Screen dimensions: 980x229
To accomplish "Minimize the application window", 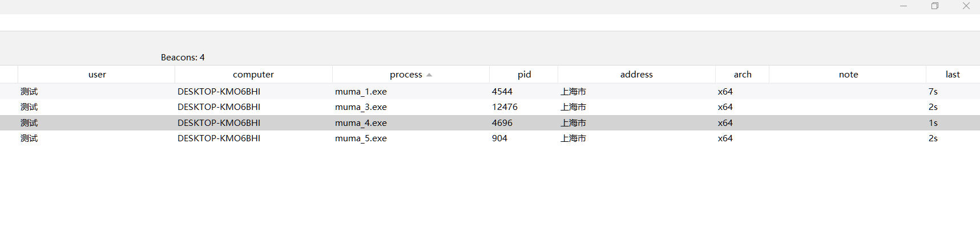I will [904, 6].
